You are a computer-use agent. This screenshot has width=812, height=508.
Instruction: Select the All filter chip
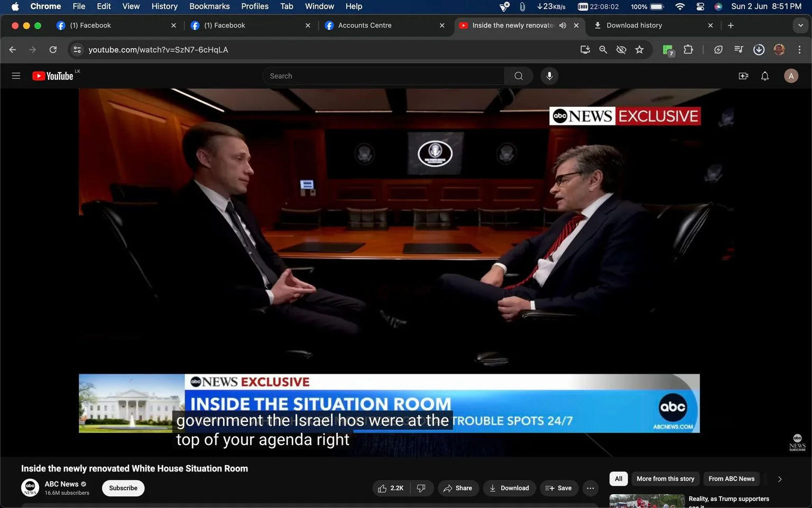pos(619,479)
